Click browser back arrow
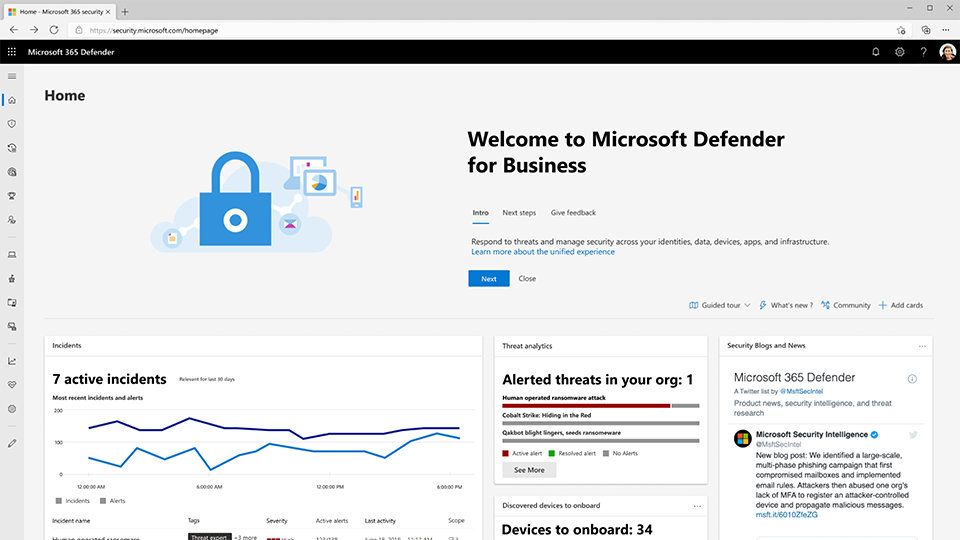The width and height of the screenshot is (960, 540). [x=13, y=30]
